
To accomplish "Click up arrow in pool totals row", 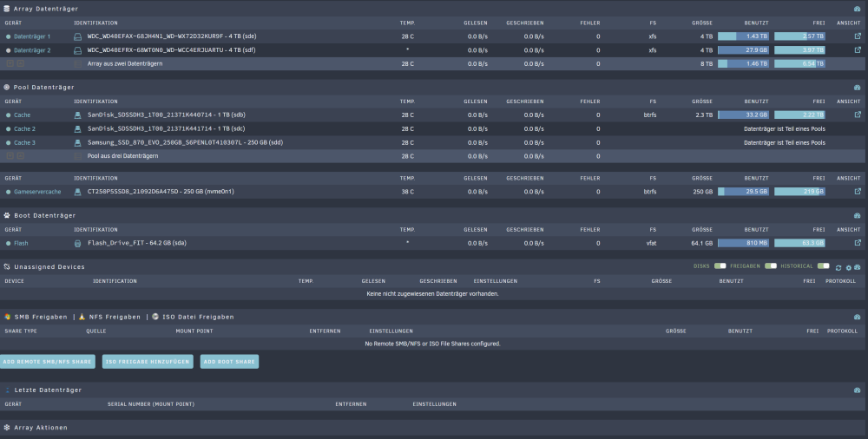I will (x=21, y=156).
